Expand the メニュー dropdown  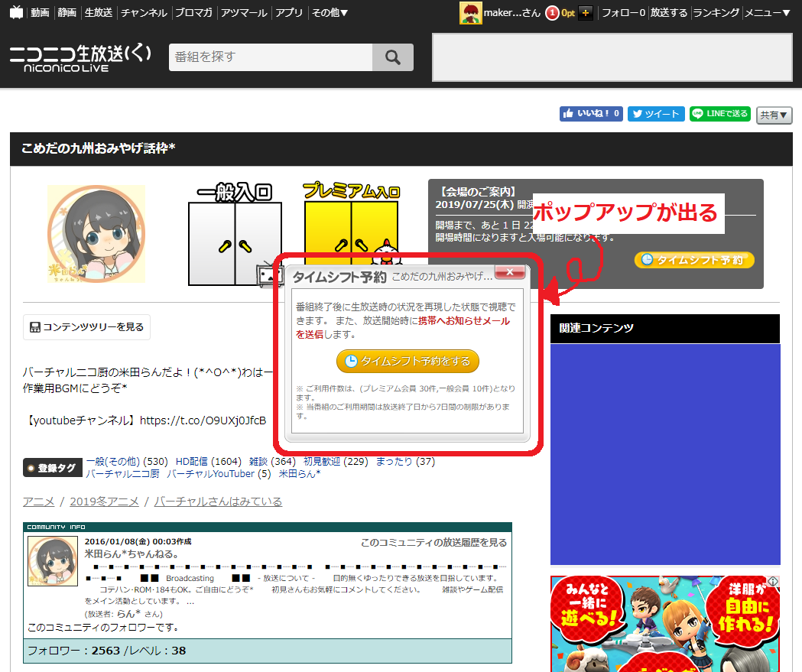[768, 13]
